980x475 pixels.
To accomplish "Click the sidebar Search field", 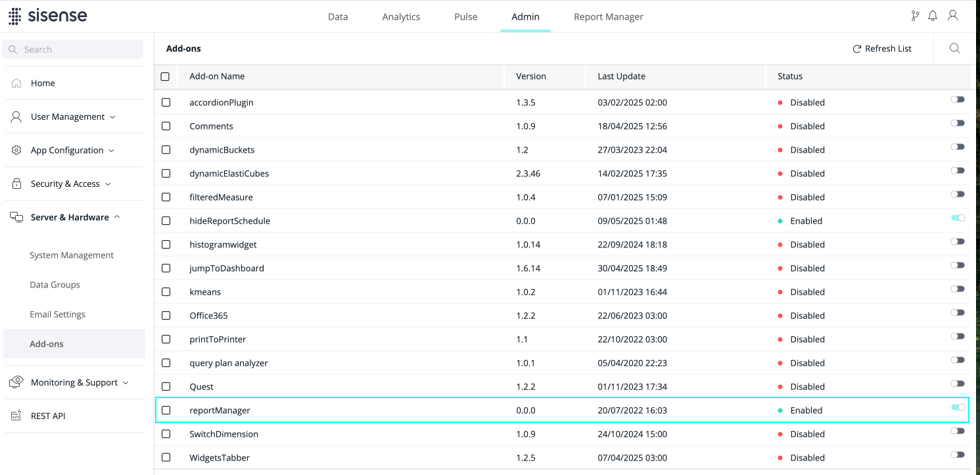I will (73, 49).
